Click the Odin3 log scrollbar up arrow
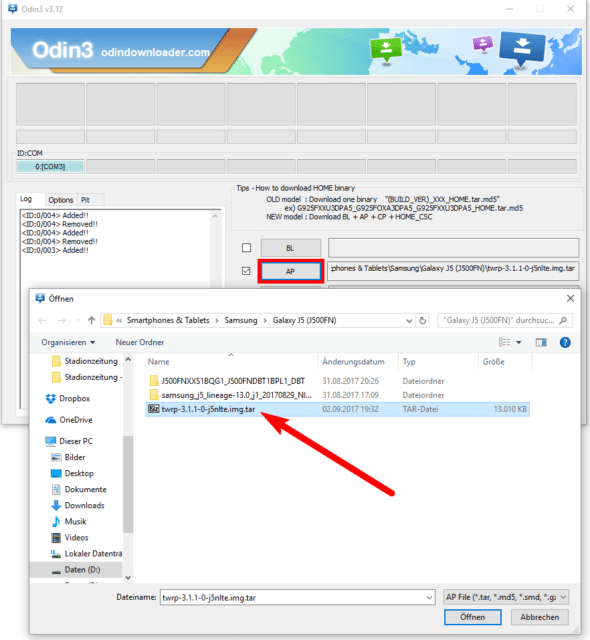590x640 pixels. click(x=215, y=216)
